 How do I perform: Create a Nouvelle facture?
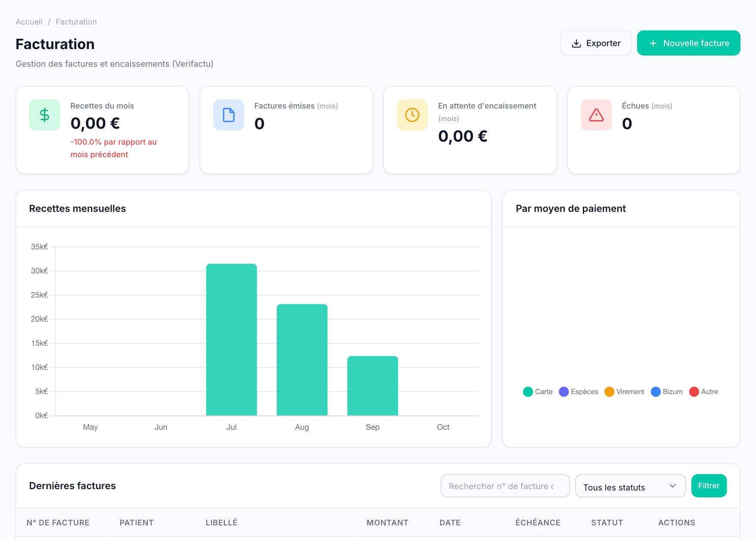coord(688,43)
